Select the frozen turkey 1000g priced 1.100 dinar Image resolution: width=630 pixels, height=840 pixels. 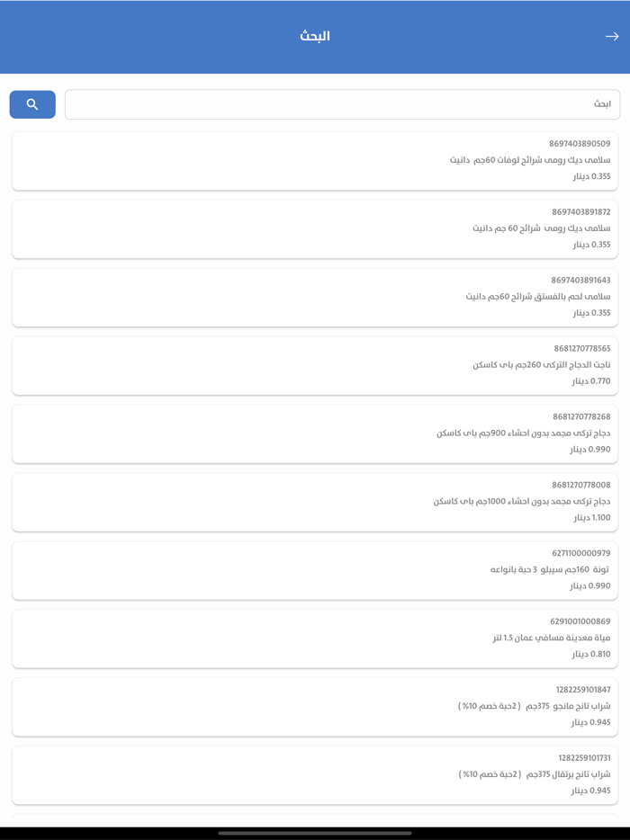(x=315, y=502)
